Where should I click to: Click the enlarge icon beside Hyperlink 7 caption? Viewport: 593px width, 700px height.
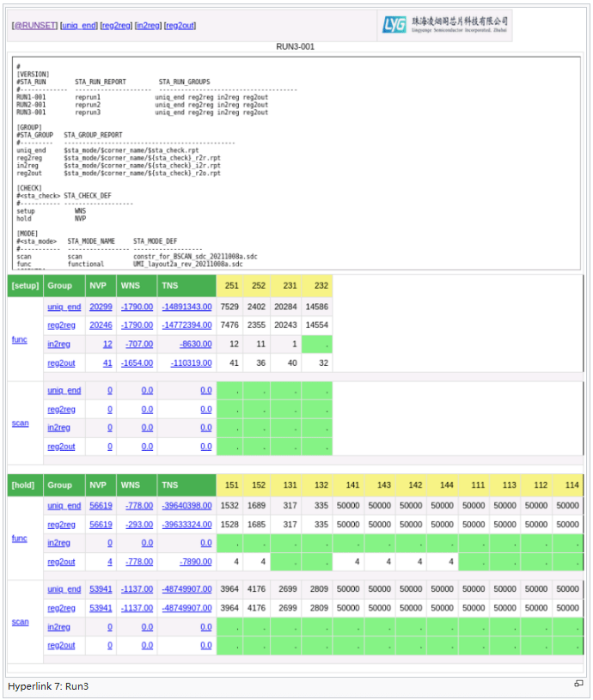578,684
